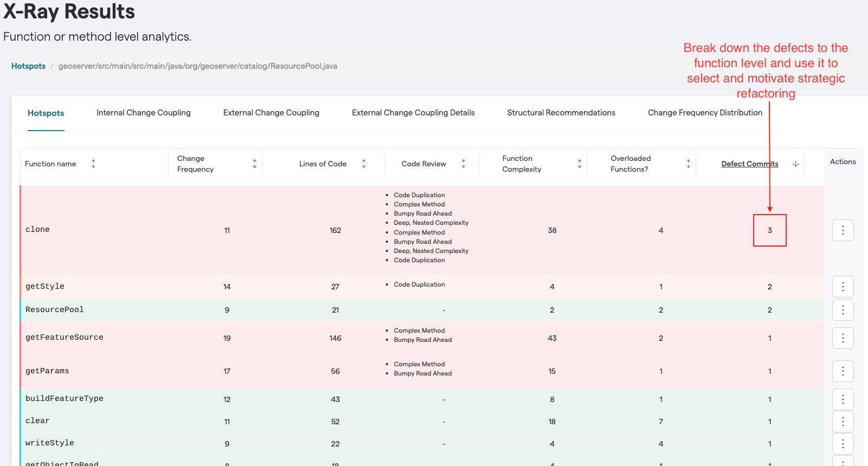Open actions menu for getParams row
This screenshot has width=868, height=466.
(x=843, y=371)
